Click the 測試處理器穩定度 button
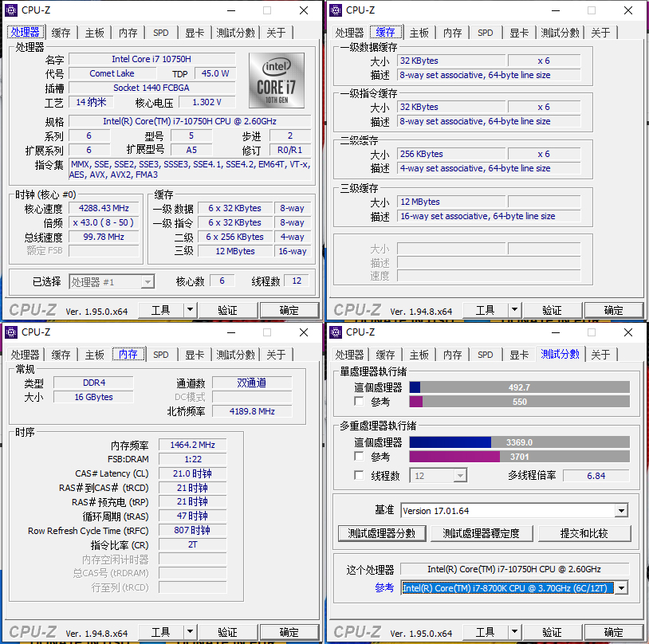Image resolution: width=649 pixels, height=644 pixels. coord(482,535)
